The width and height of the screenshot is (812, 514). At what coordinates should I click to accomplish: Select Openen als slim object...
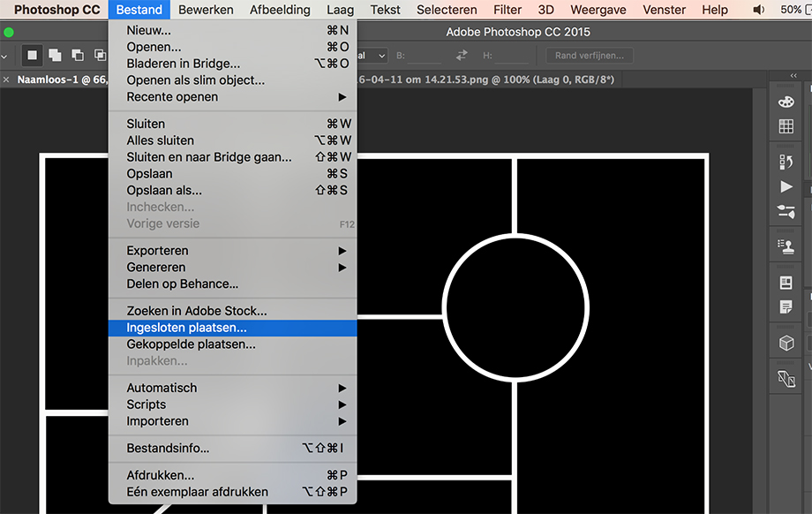point(232,80)
